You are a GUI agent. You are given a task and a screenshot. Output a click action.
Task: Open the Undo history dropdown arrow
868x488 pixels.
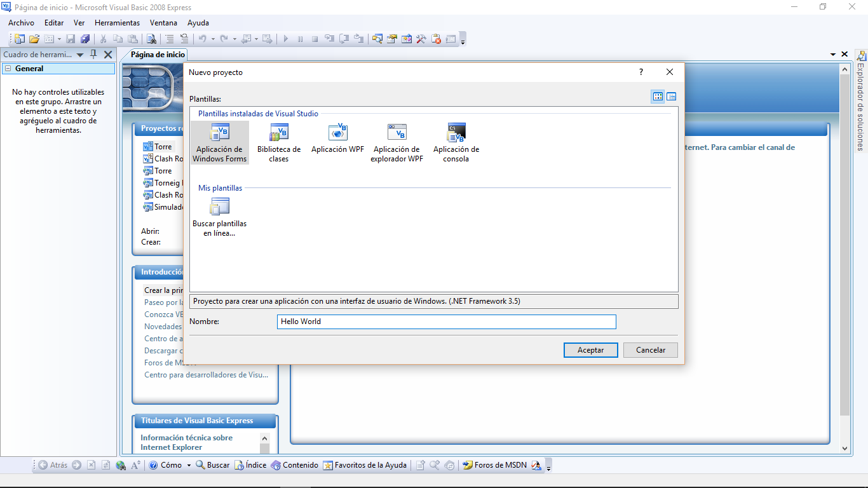point(213,39)
